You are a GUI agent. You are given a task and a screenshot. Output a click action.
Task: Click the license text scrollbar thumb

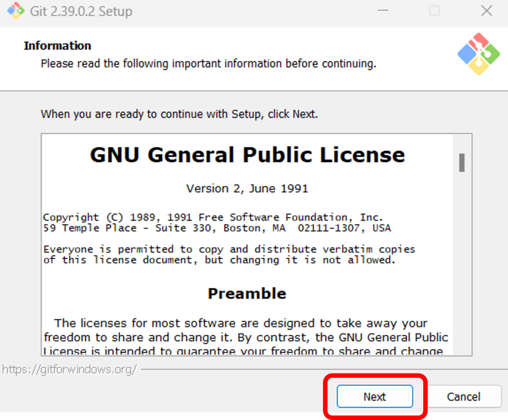462,163
